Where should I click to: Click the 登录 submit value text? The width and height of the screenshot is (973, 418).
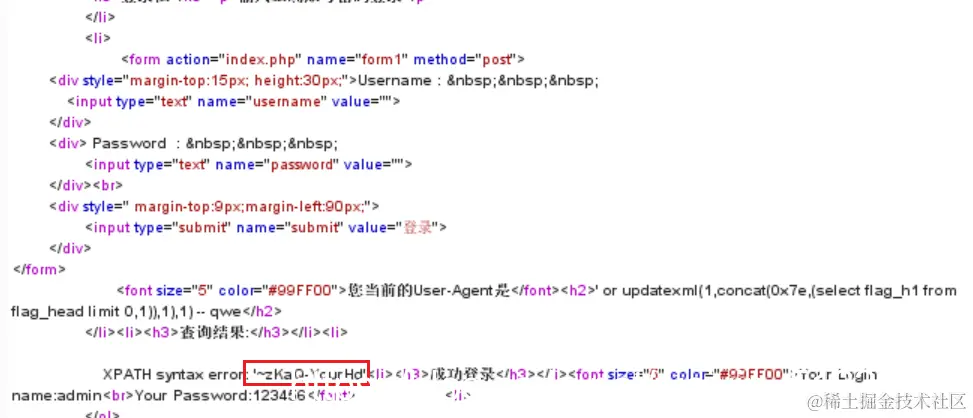click(x=417, y=227)
